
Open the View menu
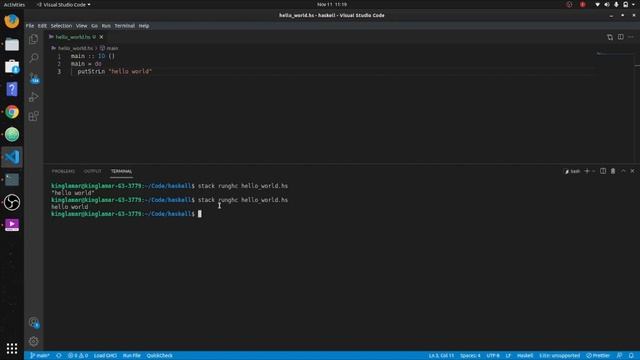(x=81, y=26)
